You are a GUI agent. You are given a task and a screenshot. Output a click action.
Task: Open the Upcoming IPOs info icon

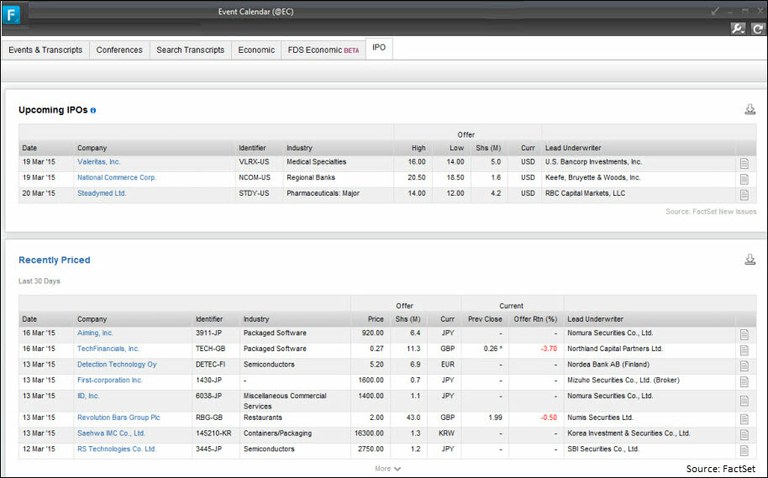point(93,110)
